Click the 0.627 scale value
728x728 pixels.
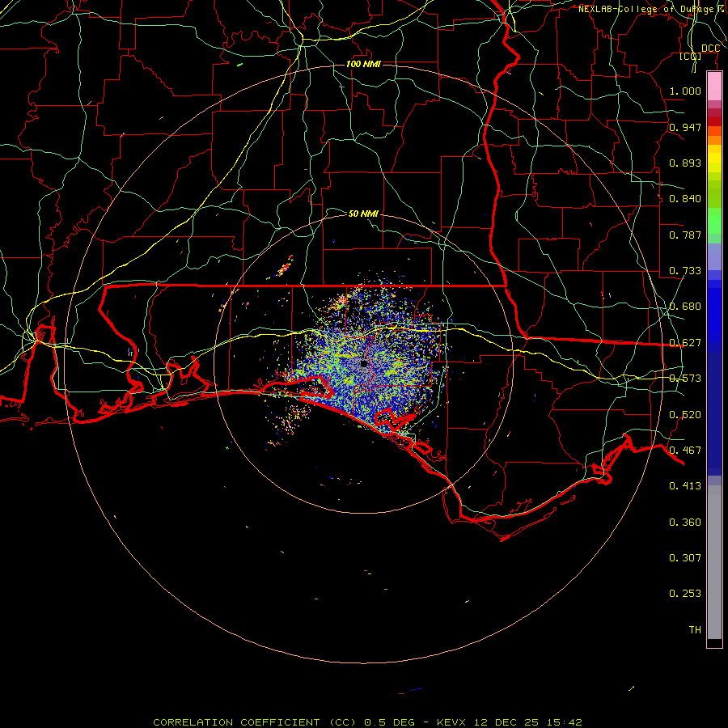(x=685, y=343)
